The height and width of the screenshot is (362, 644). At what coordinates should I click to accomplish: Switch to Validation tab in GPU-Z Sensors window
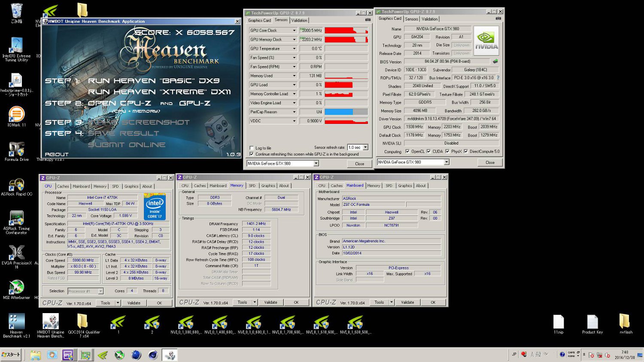point(299,20)
